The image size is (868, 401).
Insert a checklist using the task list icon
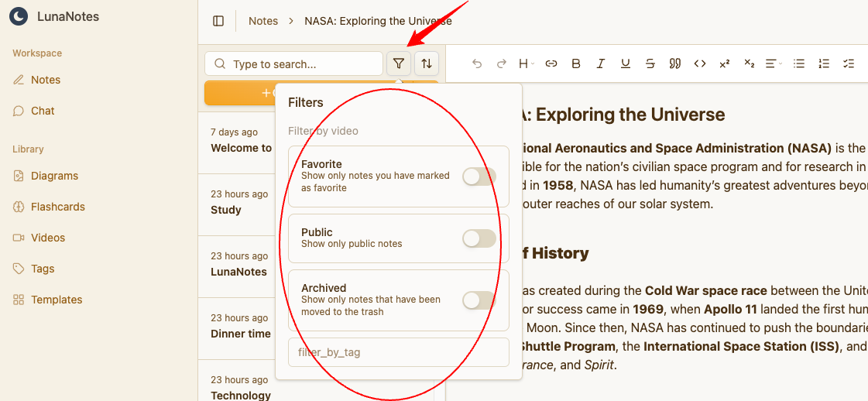(848, 63)
